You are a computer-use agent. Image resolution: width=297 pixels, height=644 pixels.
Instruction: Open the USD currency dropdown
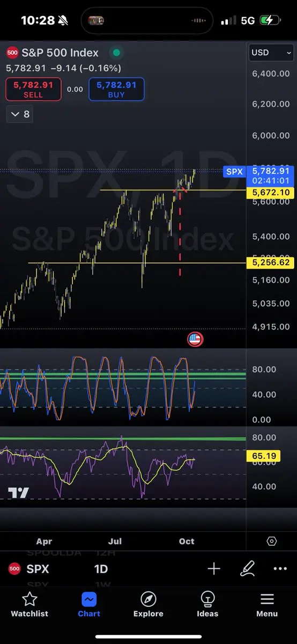[272, 53]
